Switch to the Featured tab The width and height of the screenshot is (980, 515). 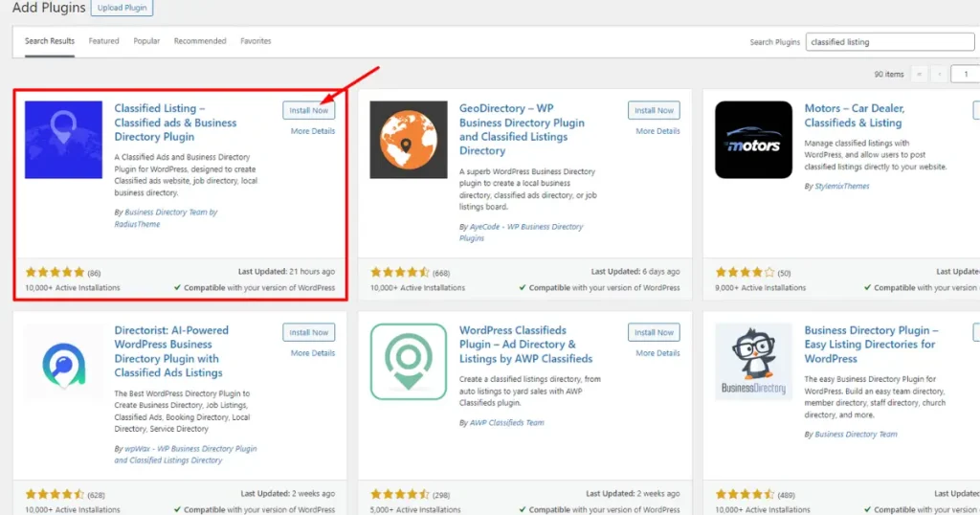click(103, 41)
